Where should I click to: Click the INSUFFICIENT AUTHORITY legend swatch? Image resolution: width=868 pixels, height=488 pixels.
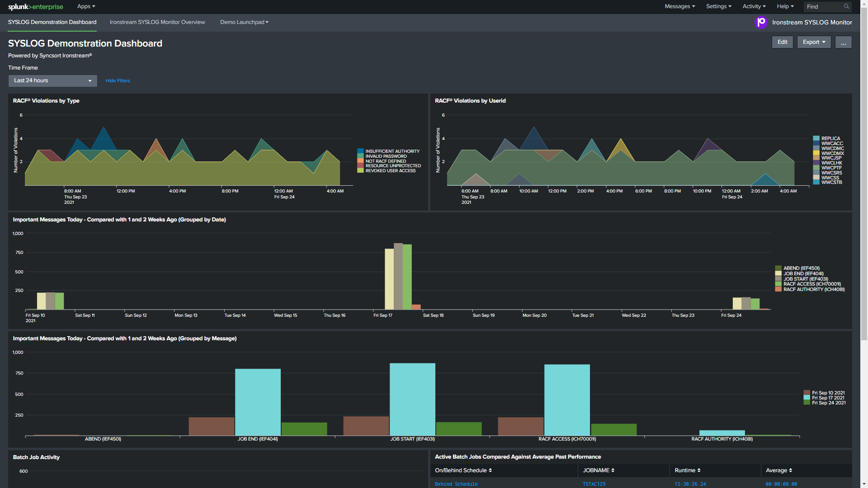360,151
